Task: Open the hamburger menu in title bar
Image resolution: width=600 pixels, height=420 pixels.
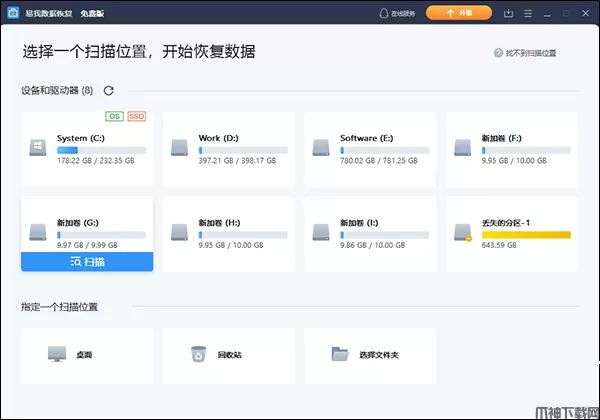Action: (525, 13)
